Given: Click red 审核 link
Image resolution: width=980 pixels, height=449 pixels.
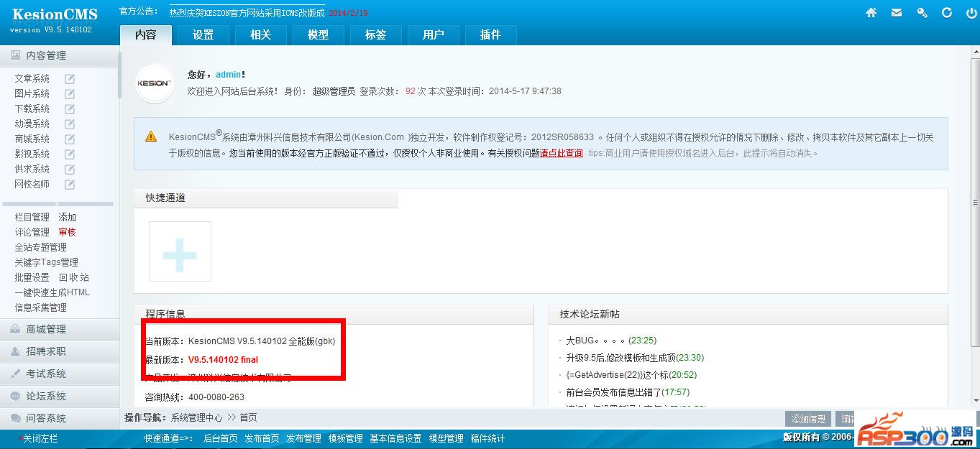Looking at the screenshot, I should coord(68,232).
